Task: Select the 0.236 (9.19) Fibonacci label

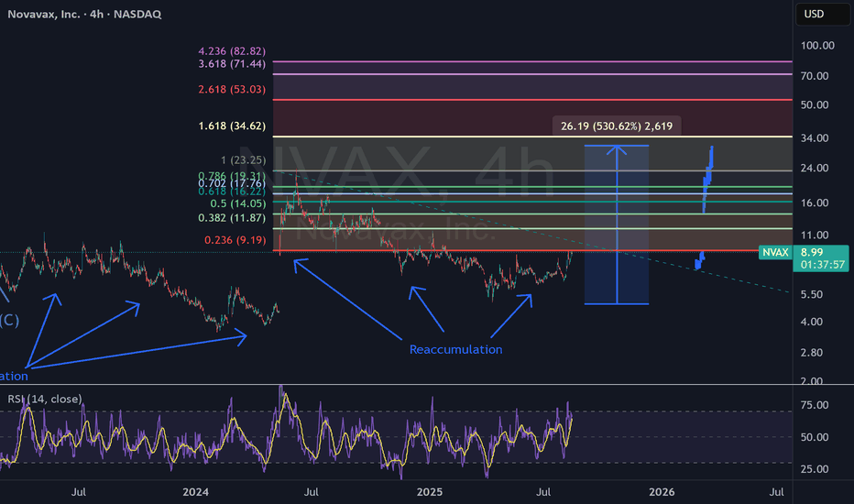Action: tap(235, 240)
